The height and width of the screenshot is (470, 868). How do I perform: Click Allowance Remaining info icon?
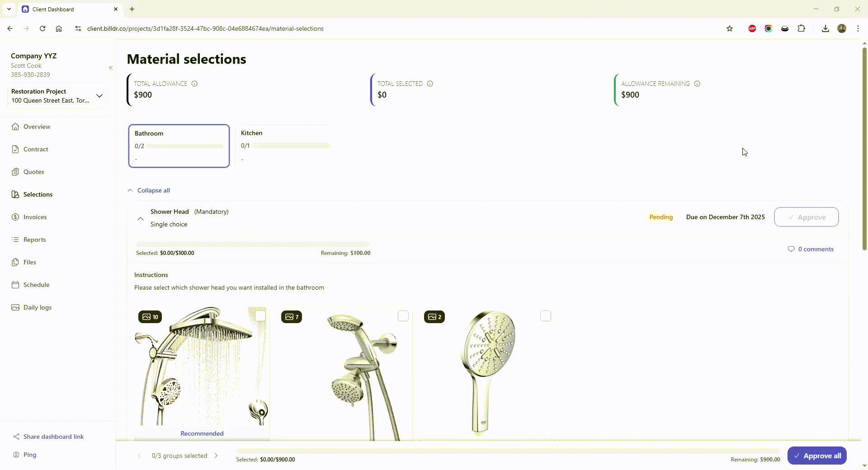tap(697, 84)
